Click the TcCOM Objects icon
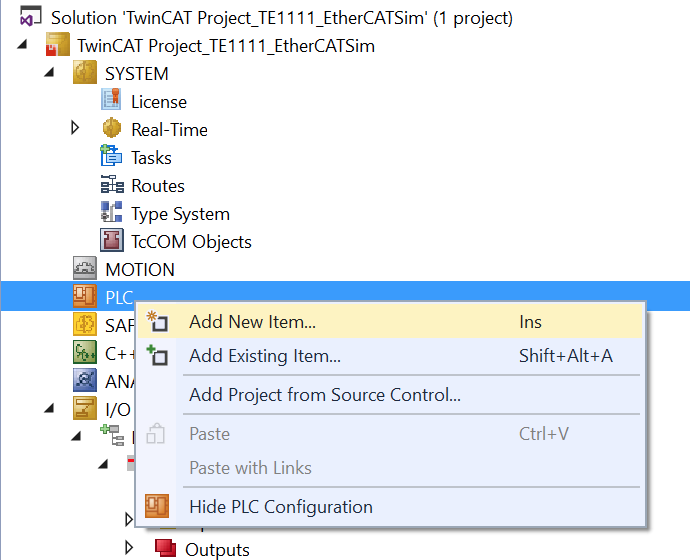690x560 pixels. pos(112,240)
